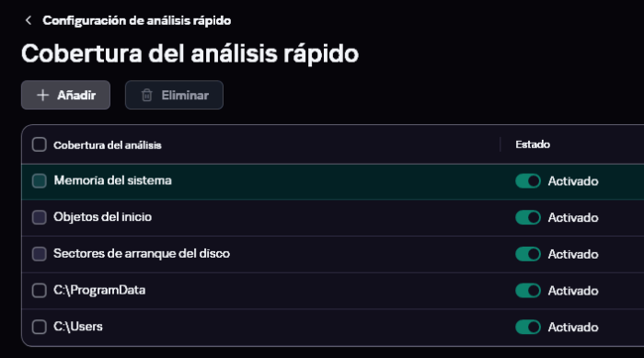Tick the Objetos del inicio checkbox
The height and width of the screenshot is (358, 644).
40,217
